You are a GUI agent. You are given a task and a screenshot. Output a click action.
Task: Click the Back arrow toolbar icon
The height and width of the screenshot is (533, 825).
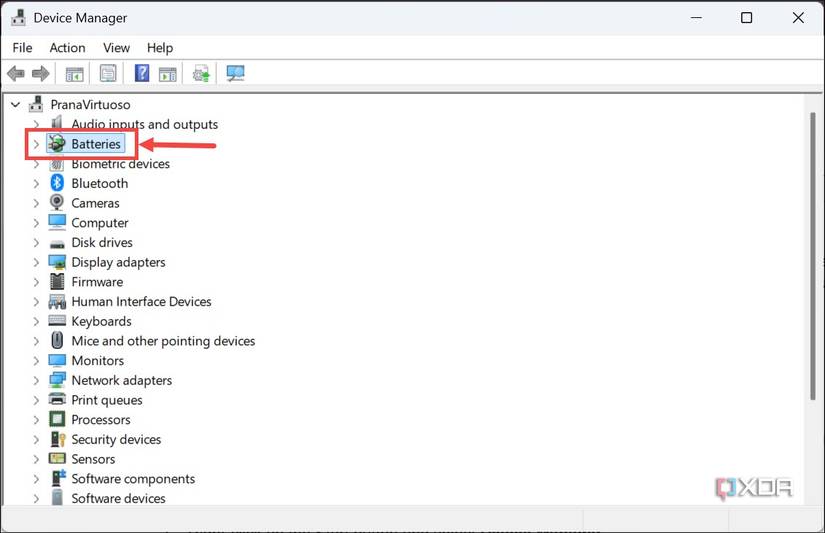(16, 73)
